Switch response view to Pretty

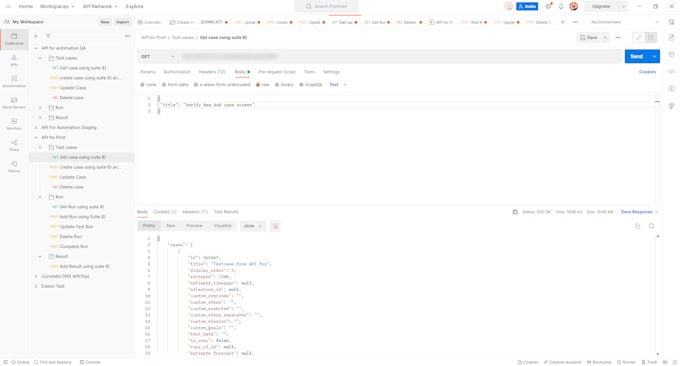point(149,226)
